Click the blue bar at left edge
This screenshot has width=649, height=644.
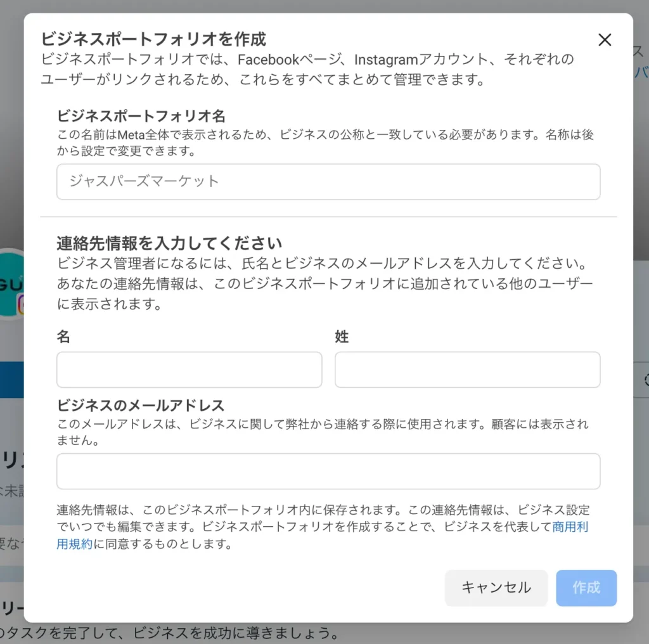[x=11, y=379]
